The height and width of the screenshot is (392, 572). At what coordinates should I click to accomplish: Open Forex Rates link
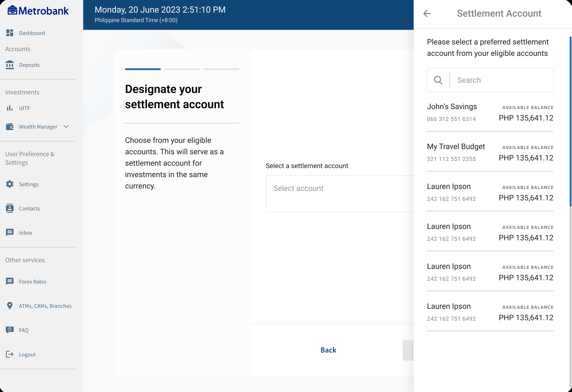(x=33, y=281)
